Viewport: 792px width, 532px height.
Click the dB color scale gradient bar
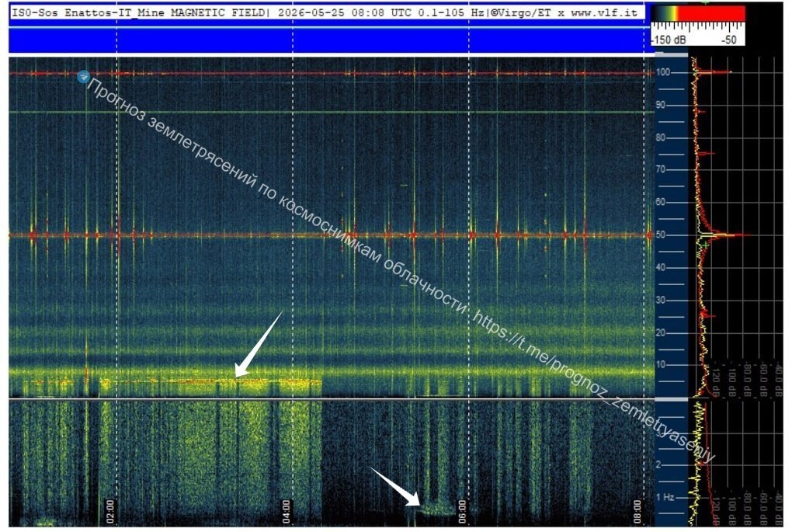point(697,14)
